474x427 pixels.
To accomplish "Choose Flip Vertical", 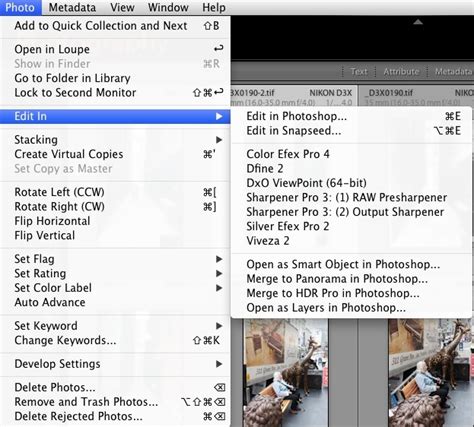I will pyautogui.click(x=115, y=236).
